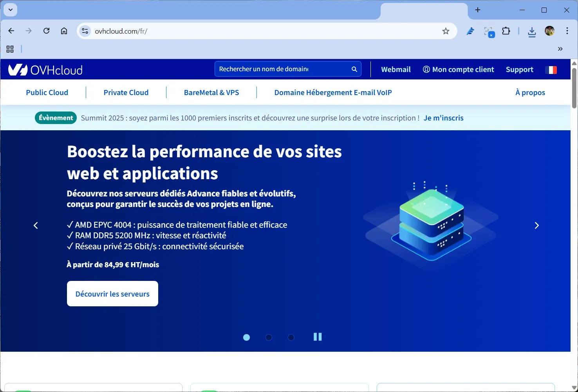578x392 pixels.
Task: Open Domaine Hébergement E-mail VoIP menu
Action: 333,92
